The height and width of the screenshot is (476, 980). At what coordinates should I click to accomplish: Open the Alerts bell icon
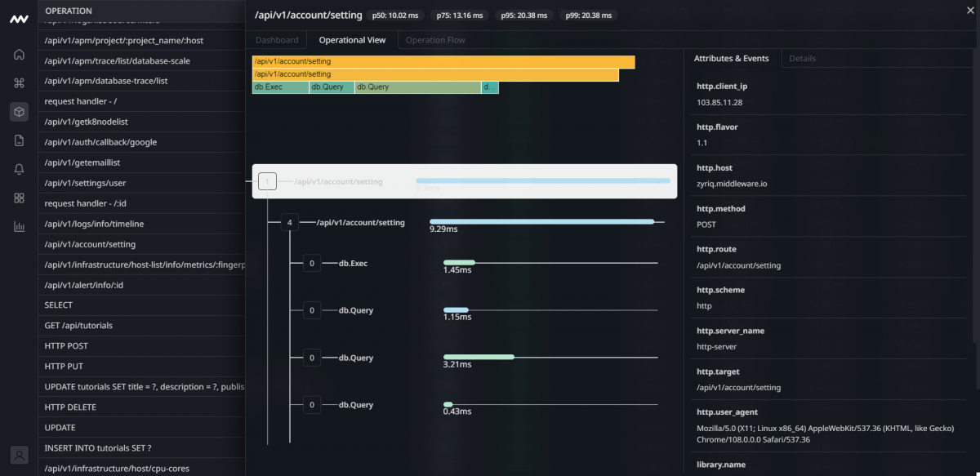(x=19, y=168)
